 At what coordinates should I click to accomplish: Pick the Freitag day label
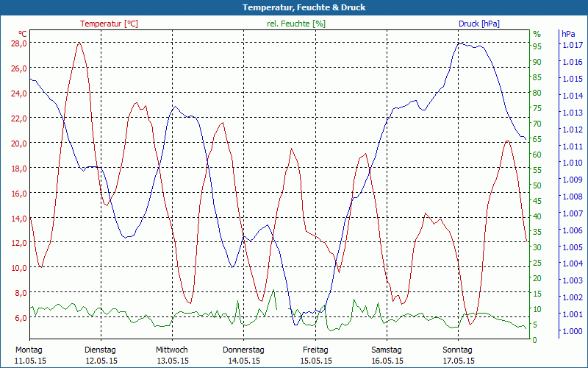[315, 350]
